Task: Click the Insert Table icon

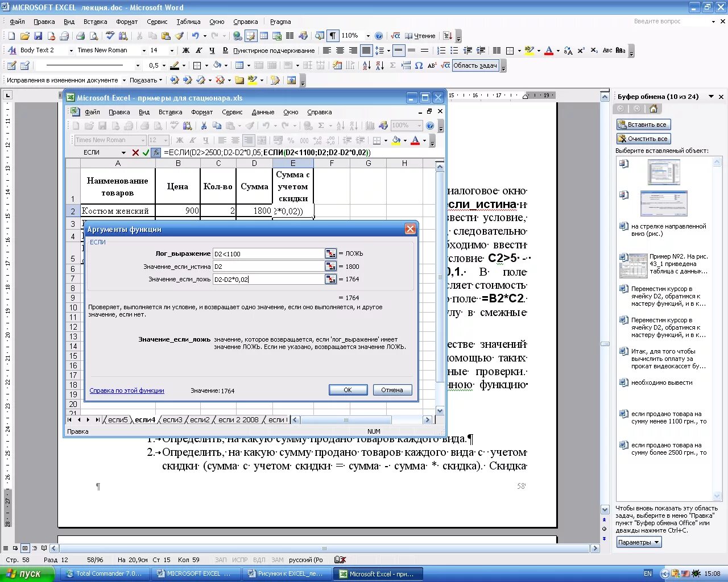Action: click(264, 36)
